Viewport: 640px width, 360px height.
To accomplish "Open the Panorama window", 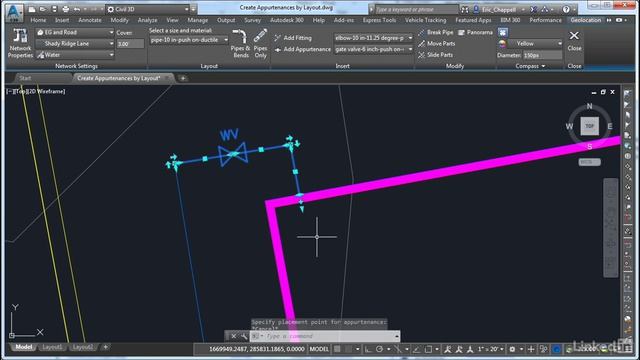I will [x=476, y=32].
